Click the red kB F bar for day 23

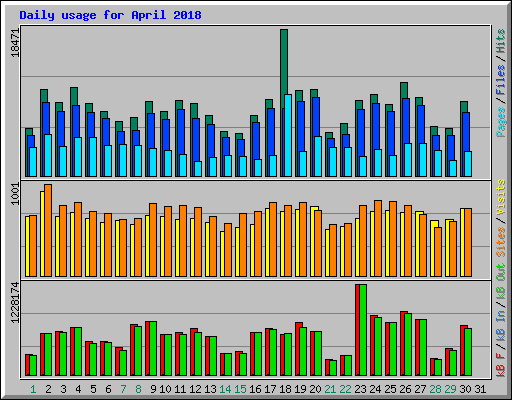pos(357,330)
